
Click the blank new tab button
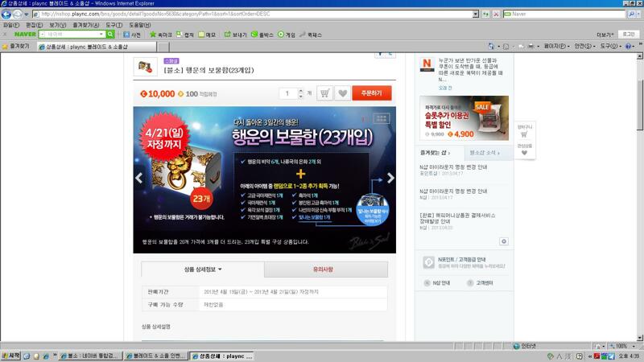[x=164, y=47]
